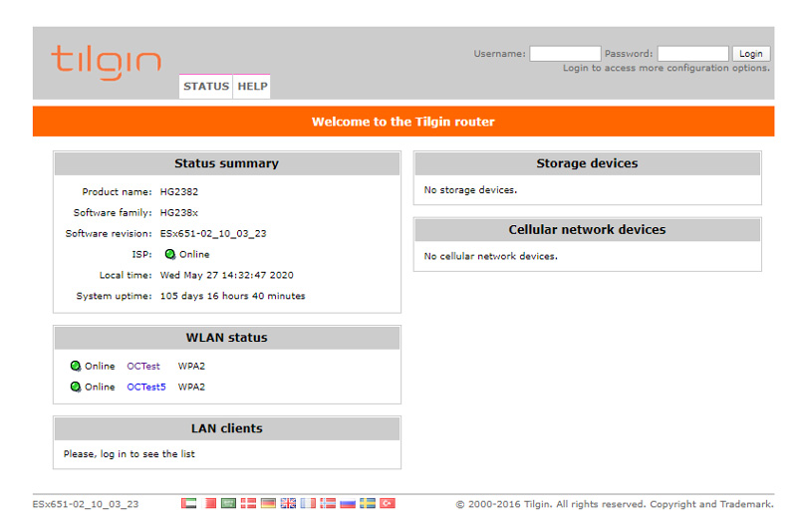Viewport: 801px width, 532px height.
Task: Click local time Wed May 27 14:32:47 2020
Action: click(227, 275)
